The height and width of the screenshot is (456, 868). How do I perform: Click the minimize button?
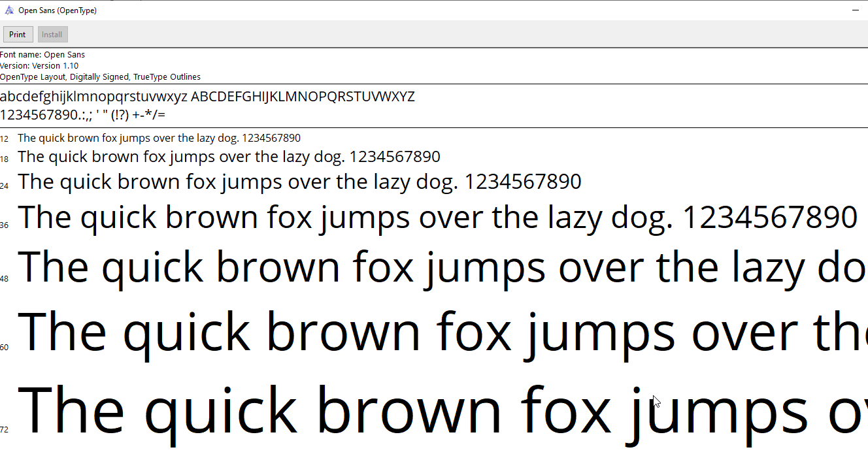(x=855, y=10)
